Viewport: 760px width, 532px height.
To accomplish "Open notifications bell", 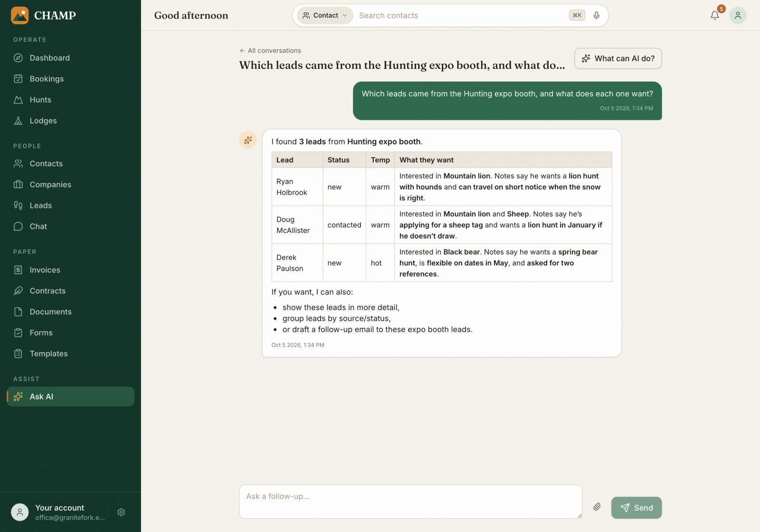I will click(x=715, y=15).
